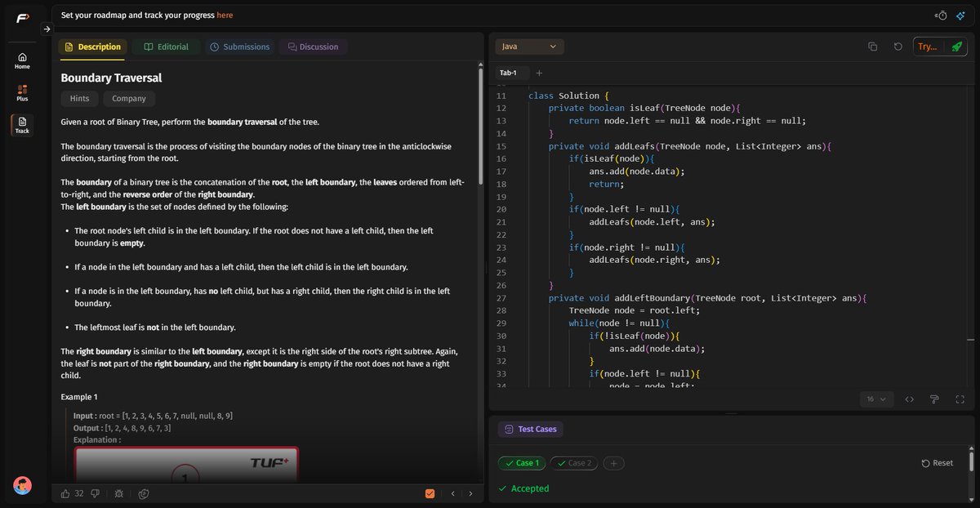
Task: Like the problem with thumbs up
Action: (65, 493)
